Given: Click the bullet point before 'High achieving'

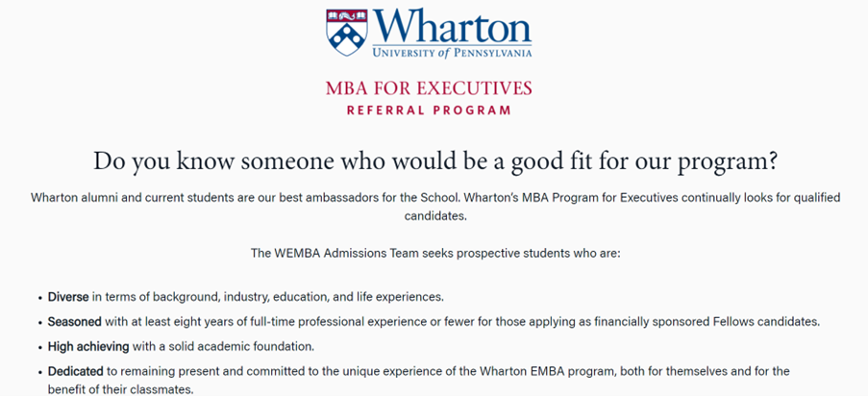Looking at the screenshot, I should click(x=39, y=347).
